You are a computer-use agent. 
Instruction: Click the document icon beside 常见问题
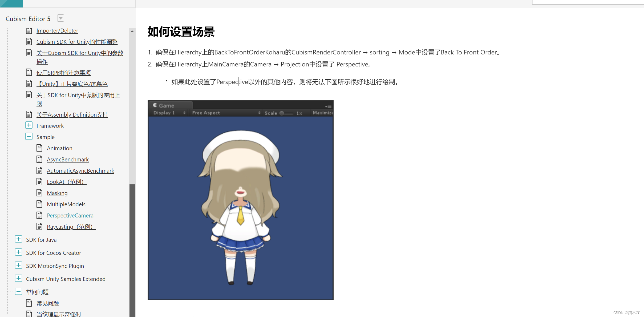point(29,303)
